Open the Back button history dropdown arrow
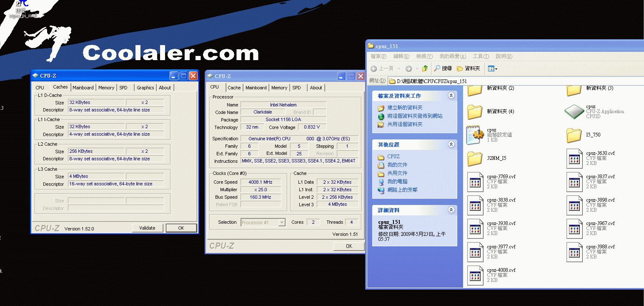This screenshot has height=306, width=644. [x=399, y=68]
